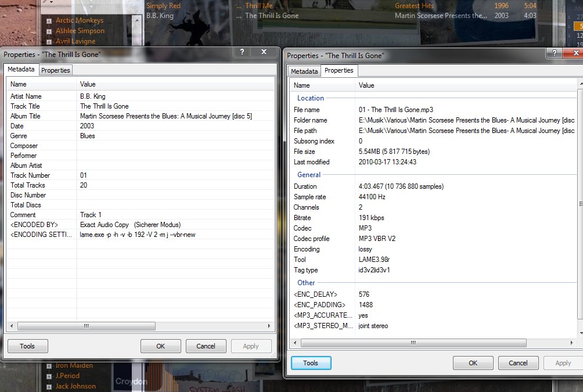Screen dimensions: 583x392
Task: Click Cancel in left Properties dialog
Action: click(x=206, y=346)
